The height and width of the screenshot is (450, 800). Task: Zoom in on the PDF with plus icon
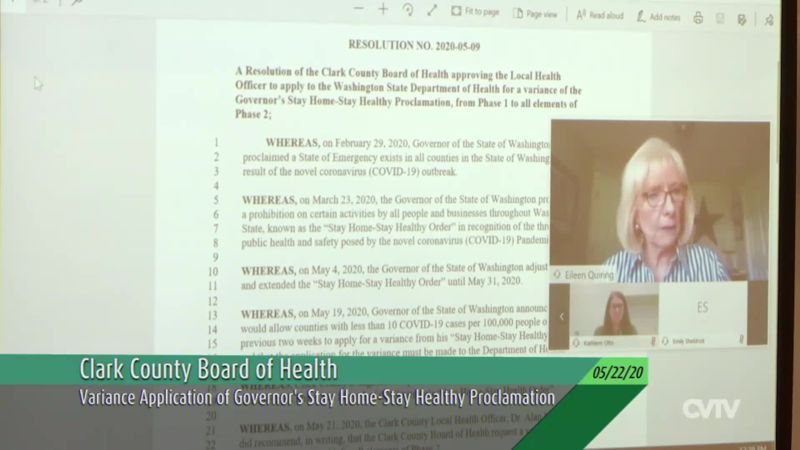[383, 9]
